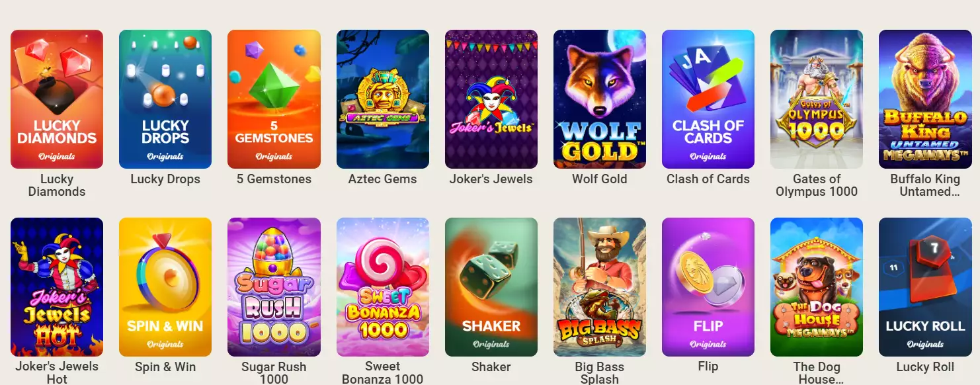Select the 5 Gemstones game card
This screenshot has height=385, width=980.
coord(274,99)
